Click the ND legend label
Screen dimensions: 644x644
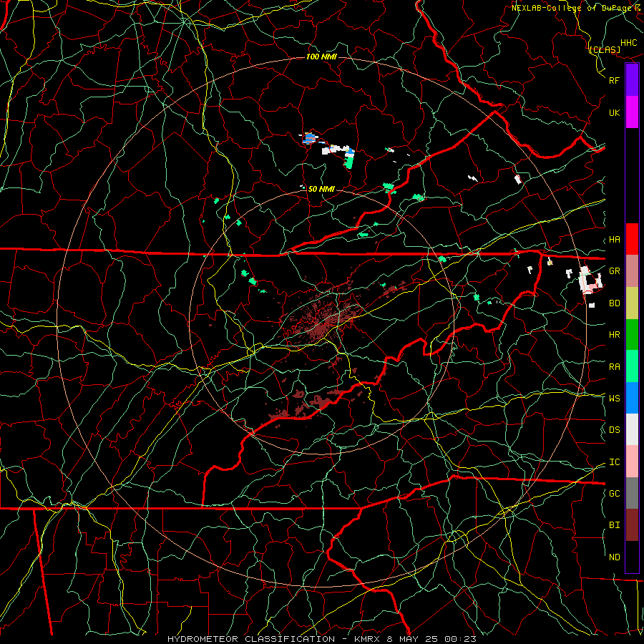pyautogui.click(x=615, y=557)
